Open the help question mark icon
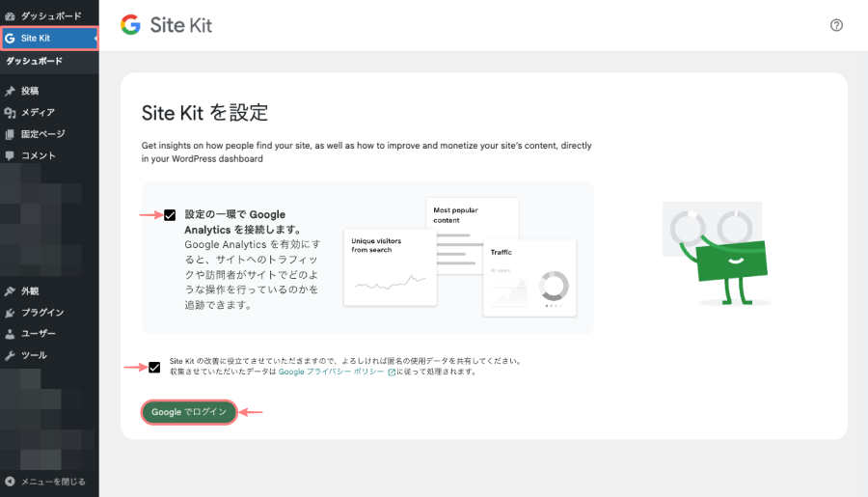This screenshot has width=868, height=497. point(836,25)
